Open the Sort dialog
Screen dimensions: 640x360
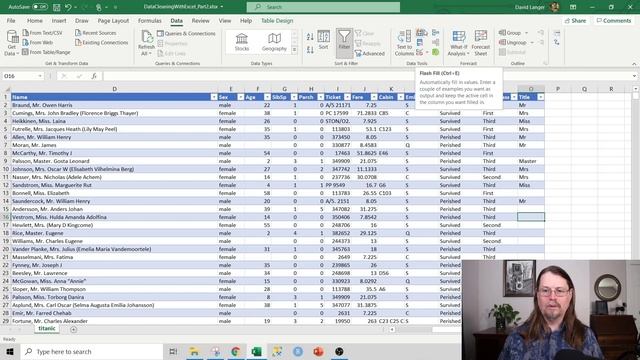tap(323, 40)
